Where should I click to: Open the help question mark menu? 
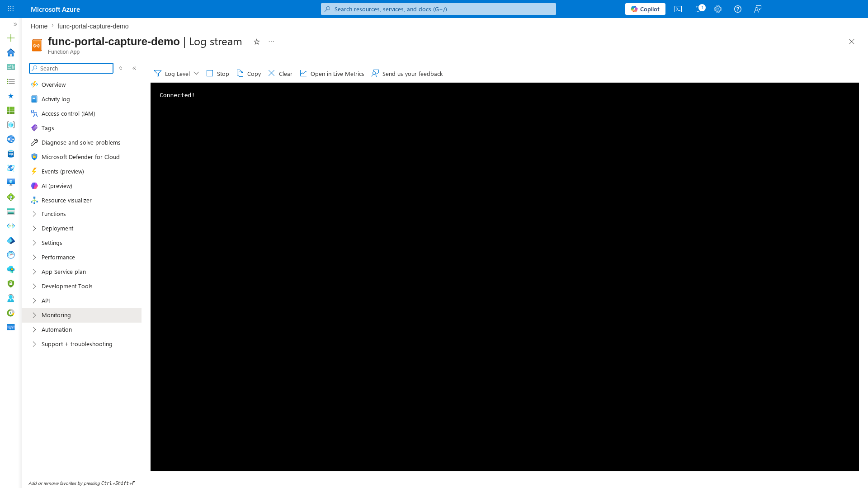(x=738, y=9)
